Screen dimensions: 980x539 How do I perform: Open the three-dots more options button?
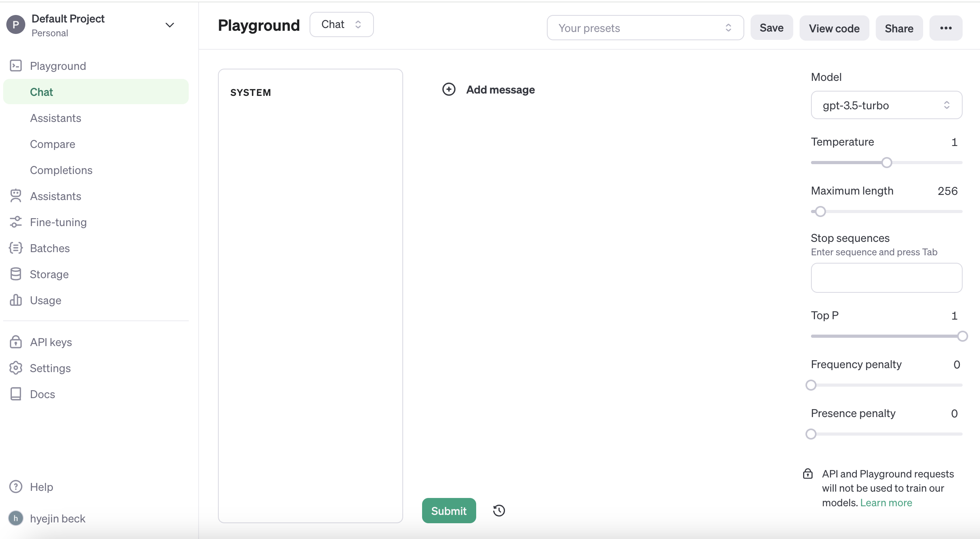946,28
